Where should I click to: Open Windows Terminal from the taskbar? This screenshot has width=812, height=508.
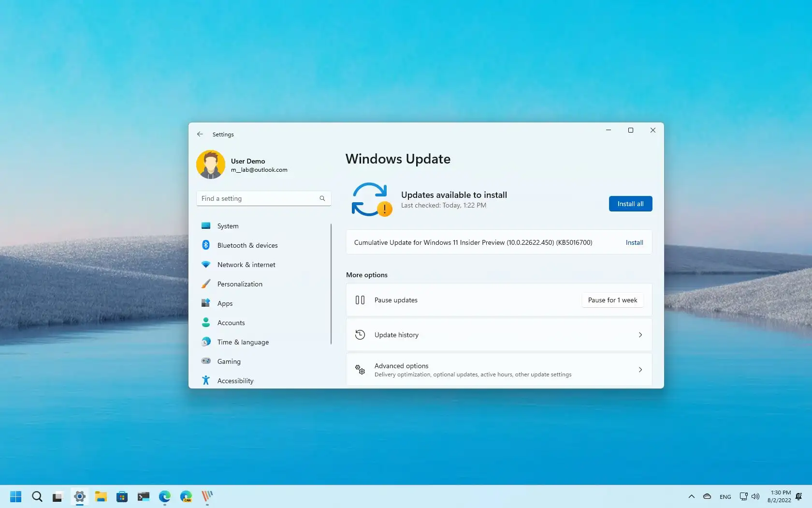144,496
